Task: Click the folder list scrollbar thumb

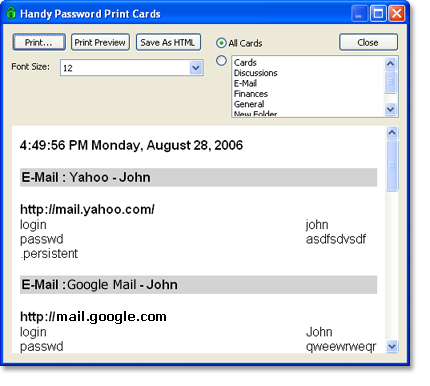Action: (390, 82)
